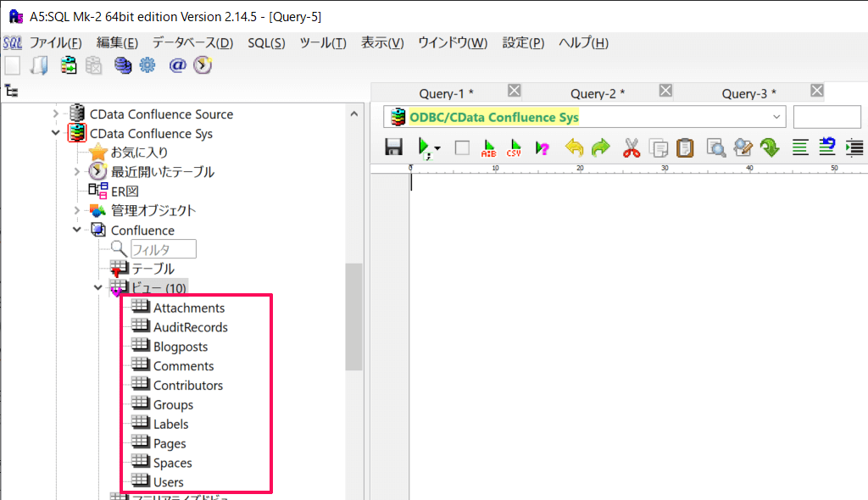Click the database stack toolbar icon
This screenshot has height=500, width=868.
(x=122, y=65)
